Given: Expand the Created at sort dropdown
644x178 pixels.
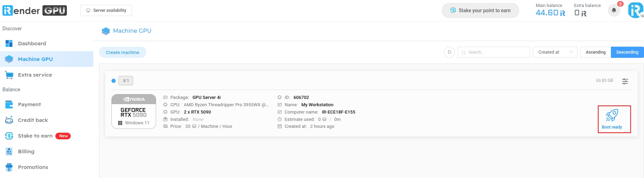Looking at the screenshot, I should pyautogui.click(x=555, y=52).
